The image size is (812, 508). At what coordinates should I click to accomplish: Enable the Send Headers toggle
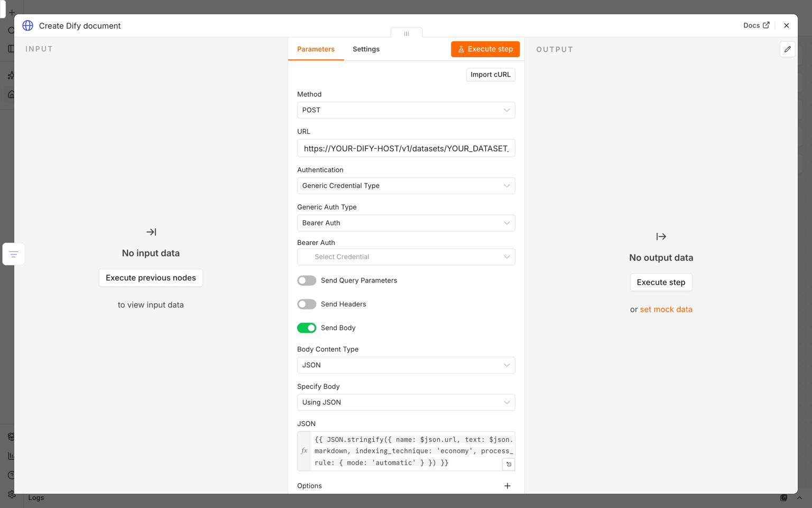pos(307,304)
